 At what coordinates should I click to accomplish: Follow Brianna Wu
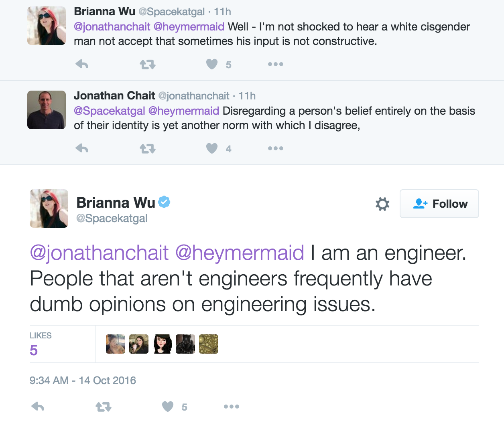point(439,204)
